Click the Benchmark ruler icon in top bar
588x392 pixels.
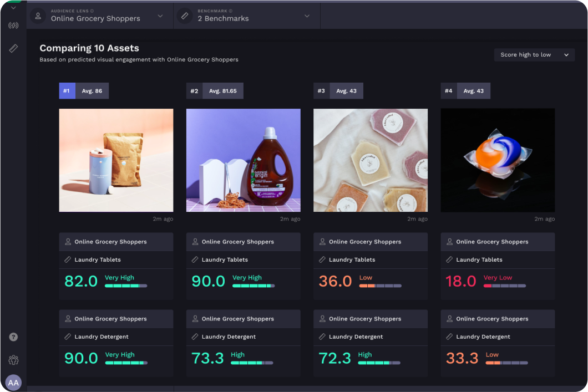(x=185, y=16)
